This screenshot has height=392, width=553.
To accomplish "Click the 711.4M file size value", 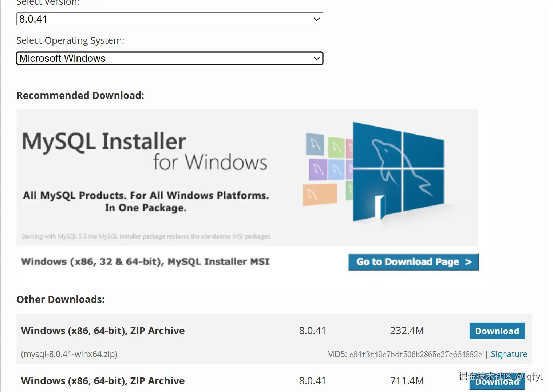I will (407, 381).
